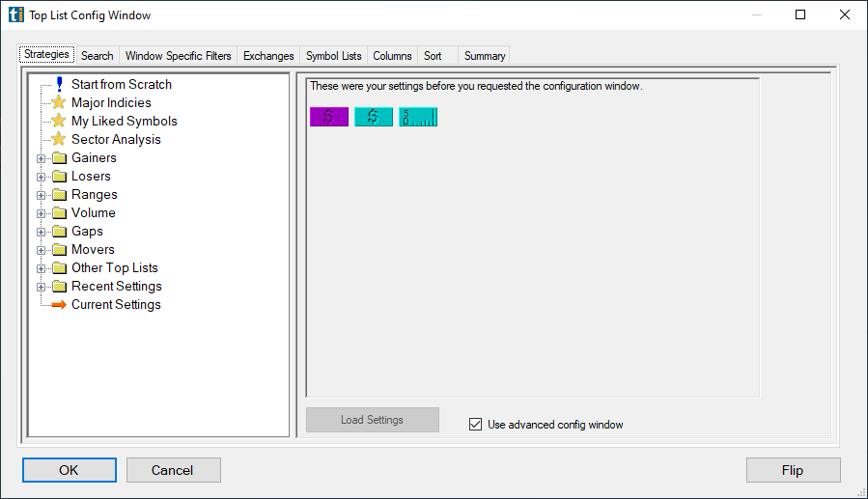This screenshot has width=868, height=499.
Task: Select the Gaps tree label
Action: click(x=88, y=231)
